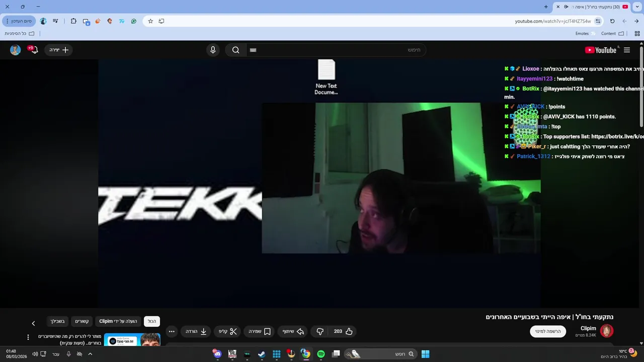Switch the input language indicator (עבר)
Viewport: 644px width, 362px height.
56,354
